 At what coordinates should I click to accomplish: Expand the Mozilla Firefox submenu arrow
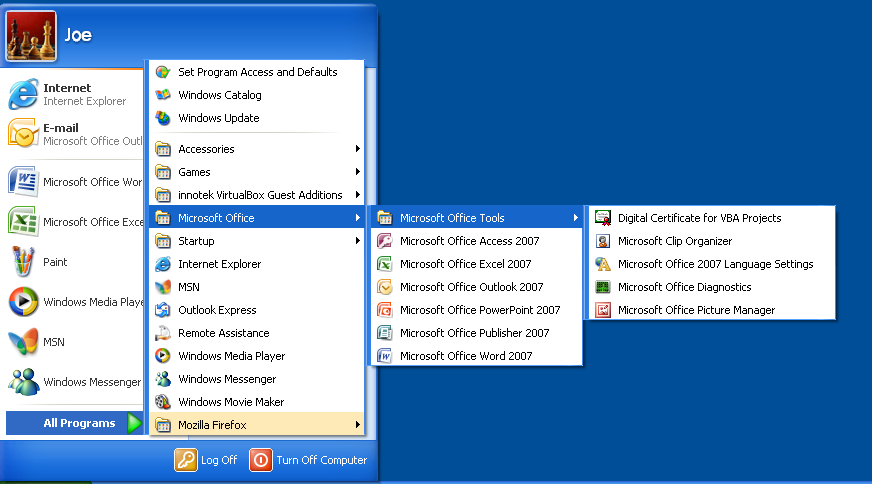358,424
